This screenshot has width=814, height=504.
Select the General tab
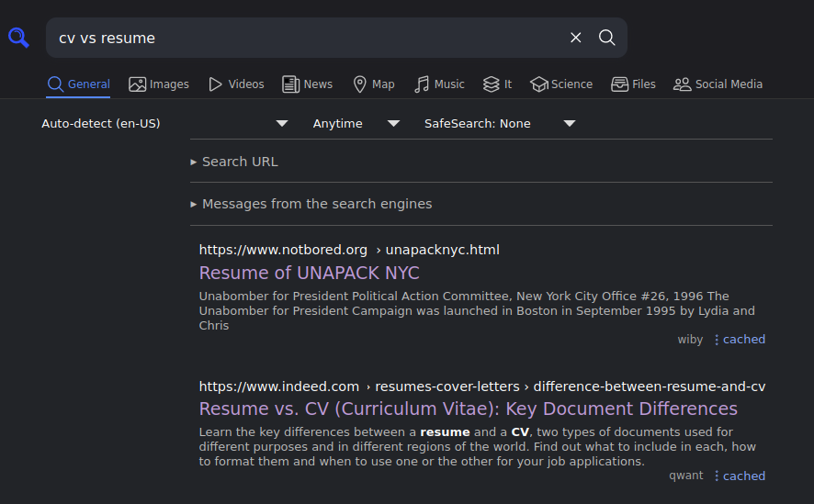coord(78,84)
